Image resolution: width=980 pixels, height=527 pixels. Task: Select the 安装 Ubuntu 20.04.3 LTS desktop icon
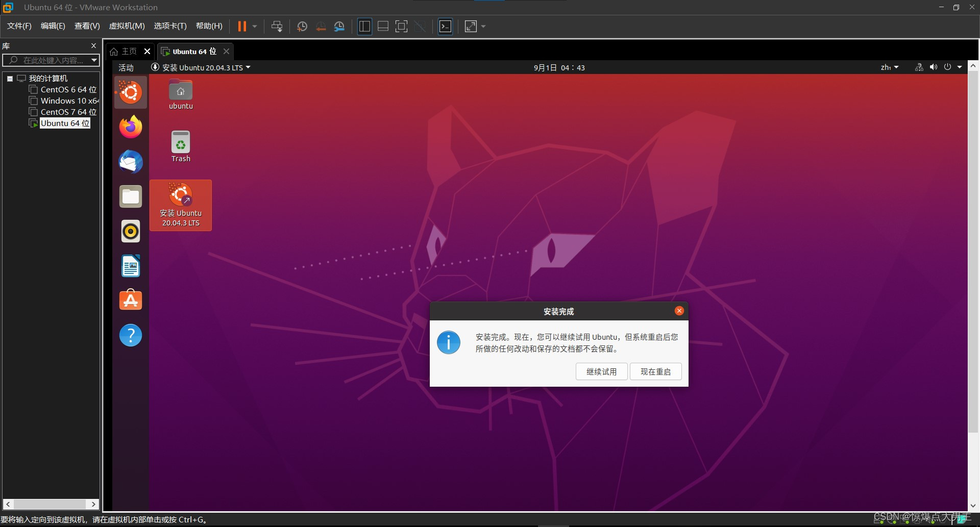tap(181, 205)
